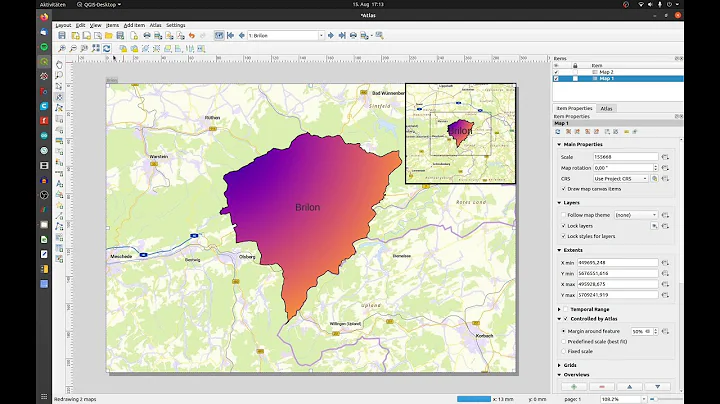Click the orange Undo arrow
Image resolution: width=720 pixels, height=404 pixels.
tap(192, 35)
